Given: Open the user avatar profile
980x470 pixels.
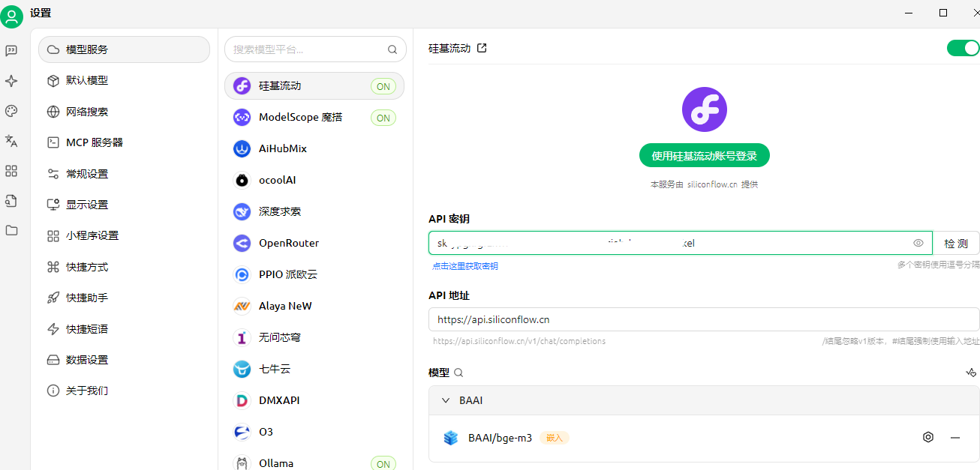Looking at the screenshot, I should click(11, 16).
